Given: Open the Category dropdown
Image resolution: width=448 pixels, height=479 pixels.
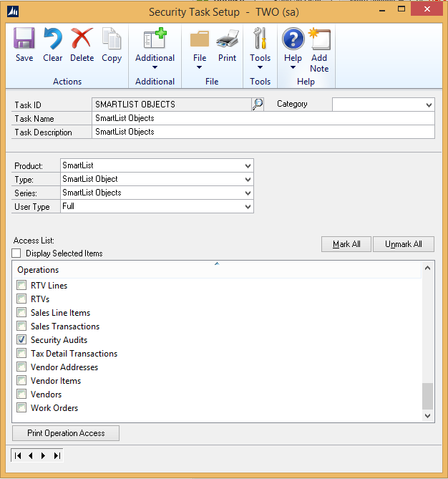Looking at the screenshot, I should [x=429, y=105].
